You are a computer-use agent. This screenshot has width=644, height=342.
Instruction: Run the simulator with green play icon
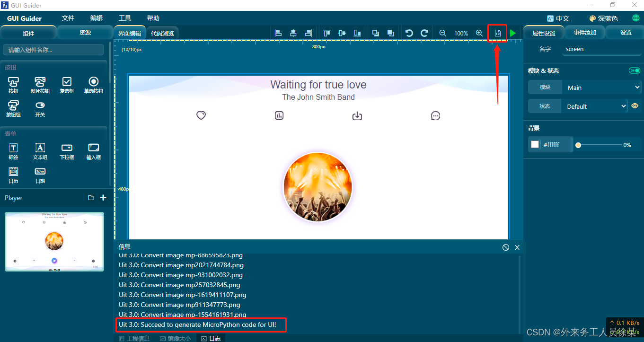click(513, 33)
